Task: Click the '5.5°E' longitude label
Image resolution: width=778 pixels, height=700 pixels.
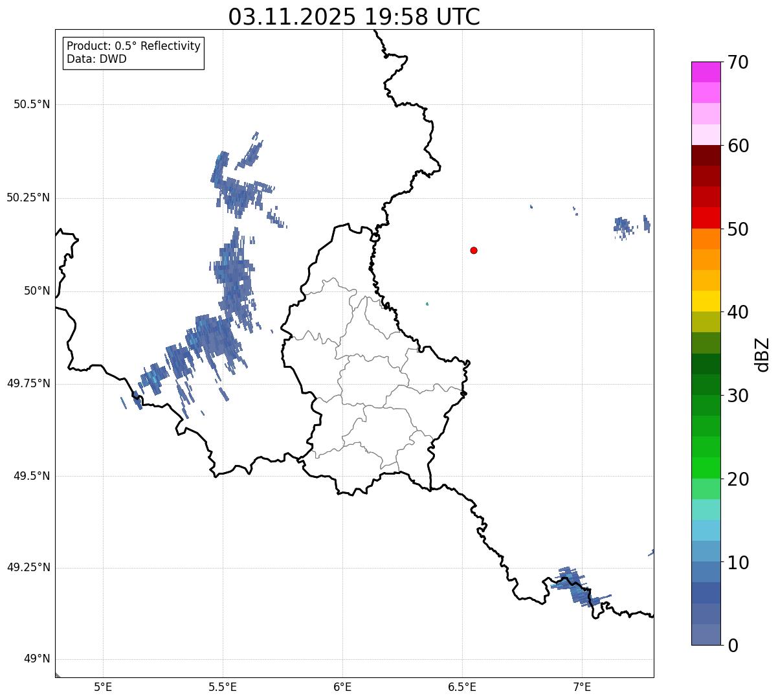Action: 223,687
